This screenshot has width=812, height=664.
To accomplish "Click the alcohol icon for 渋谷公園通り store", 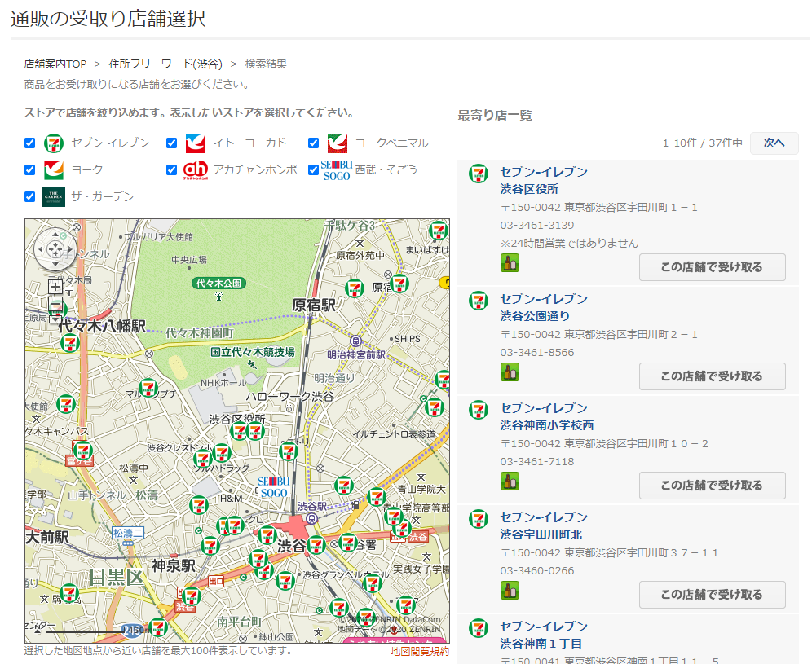I will (510, 372).
